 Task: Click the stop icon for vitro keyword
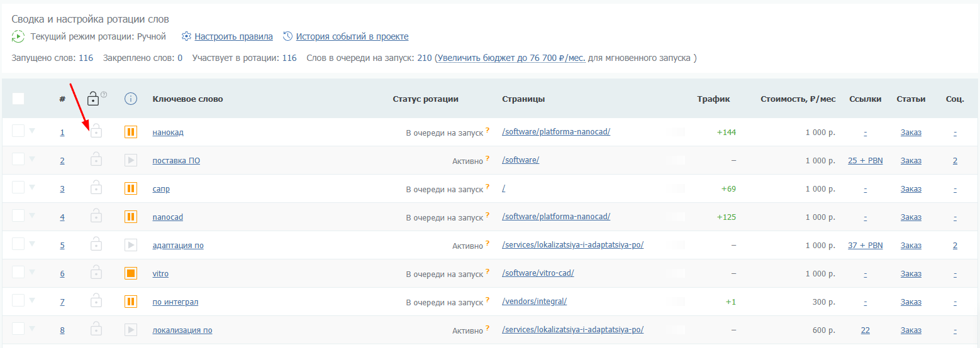[x=131, y=273]
